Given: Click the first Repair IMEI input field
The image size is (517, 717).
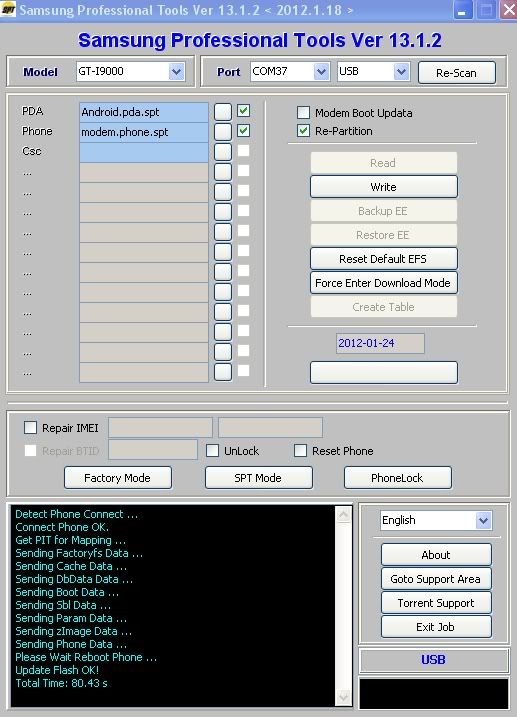Looking at the screenshot, I should (160, 428).
